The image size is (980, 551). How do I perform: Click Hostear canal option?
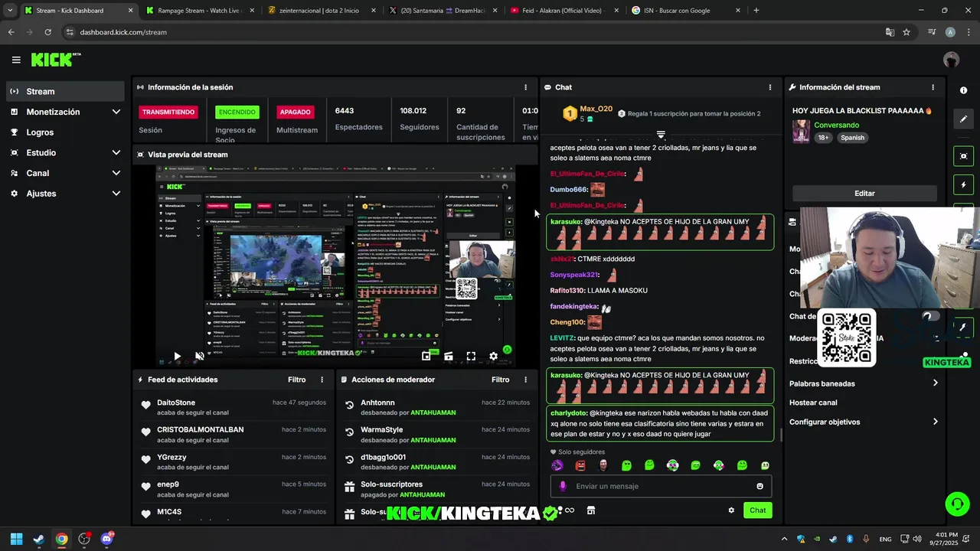click(813, 403)
